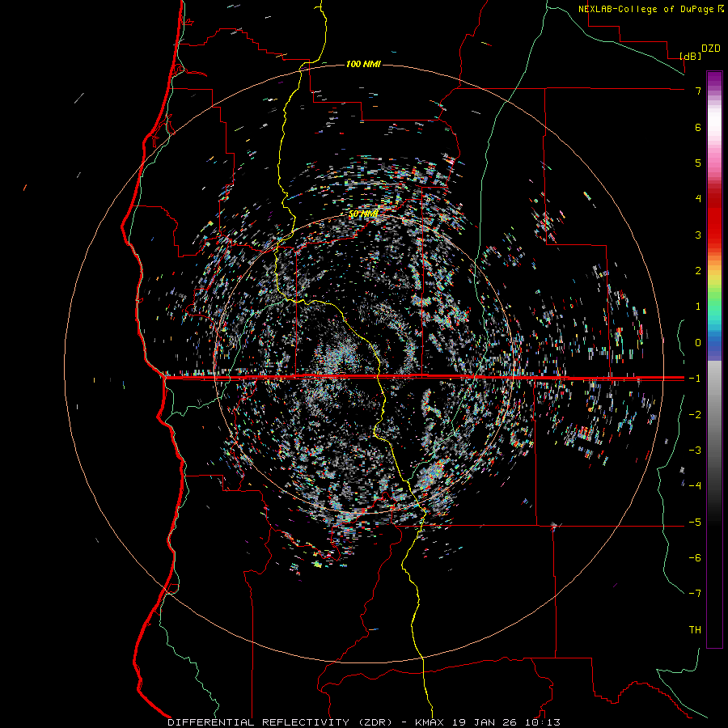Image resolution: width=728 pixels, height=728 pixels.
Task: Click the [dB] units label
Action: [x=690, y=56]
